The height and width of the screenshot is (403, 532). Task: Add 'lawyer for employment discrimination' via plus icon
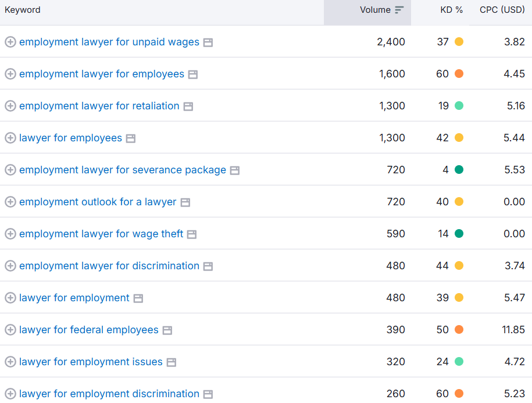[10, 394]
